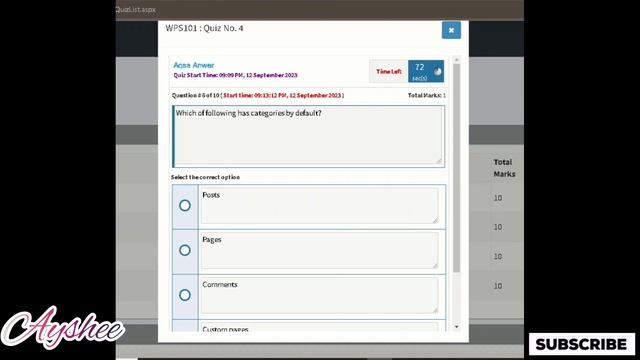
Task: Click the Question 6 of 10 label
Action: (196, 95)
